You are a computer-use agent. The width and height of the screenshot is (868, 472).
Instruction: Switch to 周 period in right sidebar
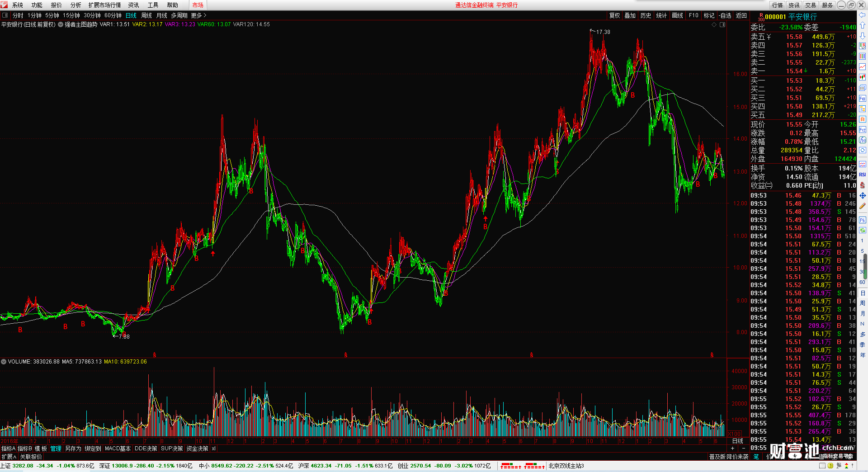click(863, 303)
